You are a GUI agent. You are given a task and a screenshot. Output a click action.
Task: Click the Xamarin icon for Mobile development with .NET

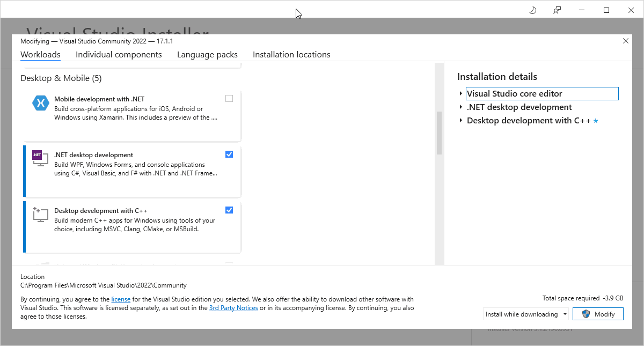(41, 103)
